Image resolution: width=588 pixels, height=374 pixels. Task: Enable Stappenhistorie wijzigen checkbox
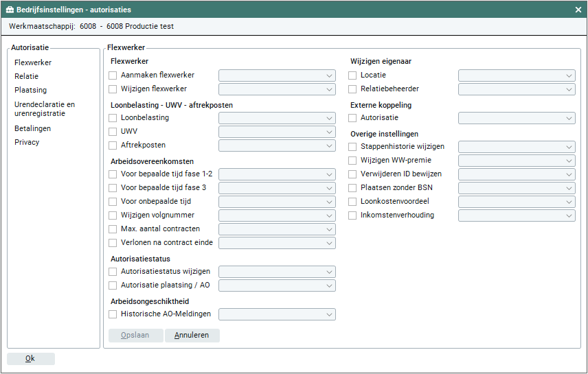(x=353, y=147)
